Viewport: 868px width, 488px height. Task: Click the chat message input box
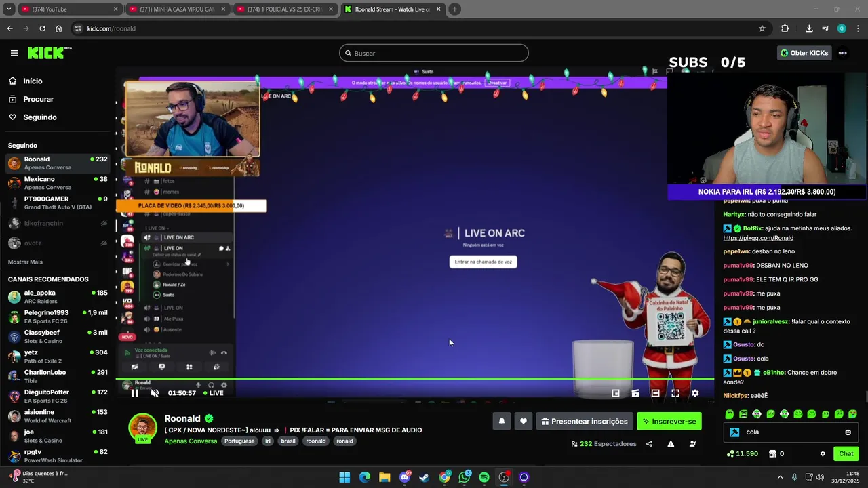pos(790,432)
